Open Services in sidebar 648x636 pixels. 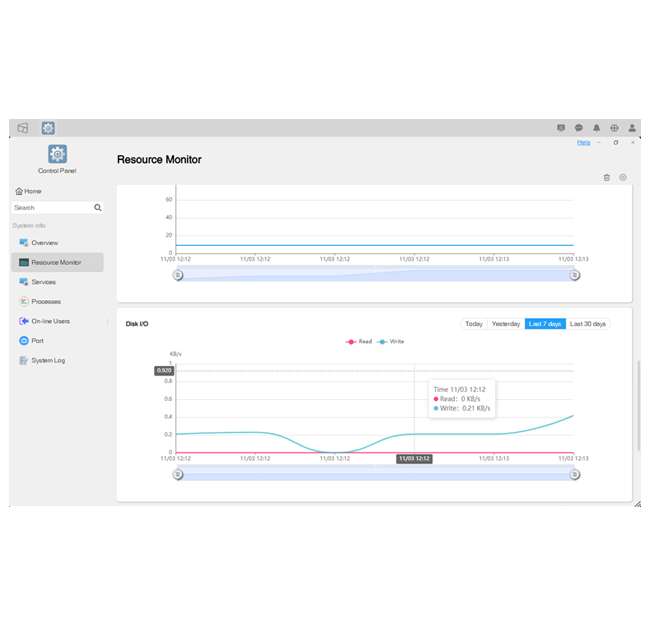43,282
